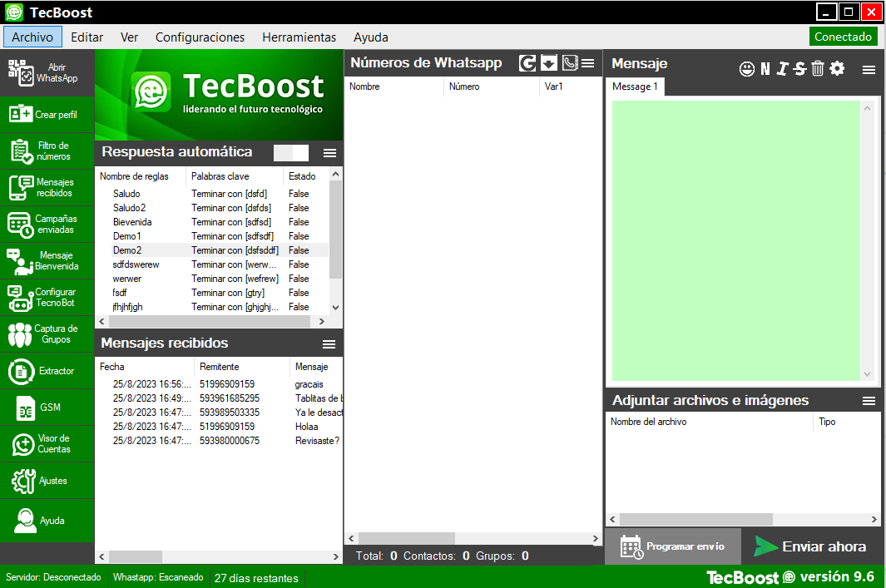Toggle italic formatting with the I icon
The image size is (886, 588).
click(782, 69)
